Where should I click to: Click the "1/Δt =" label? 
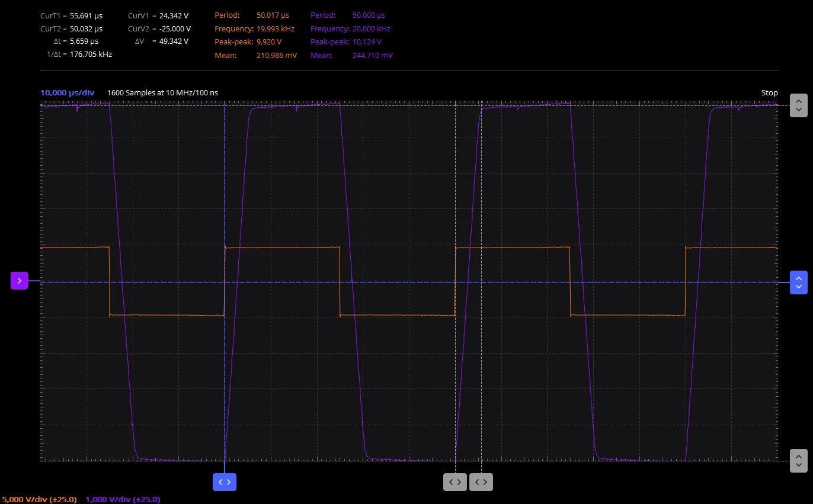pyautogui.click(x=57, y=54)
